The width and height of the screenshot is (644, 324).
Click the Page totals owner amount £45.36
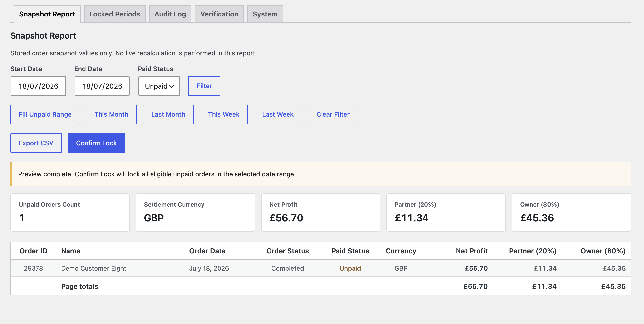click(613, 286)
